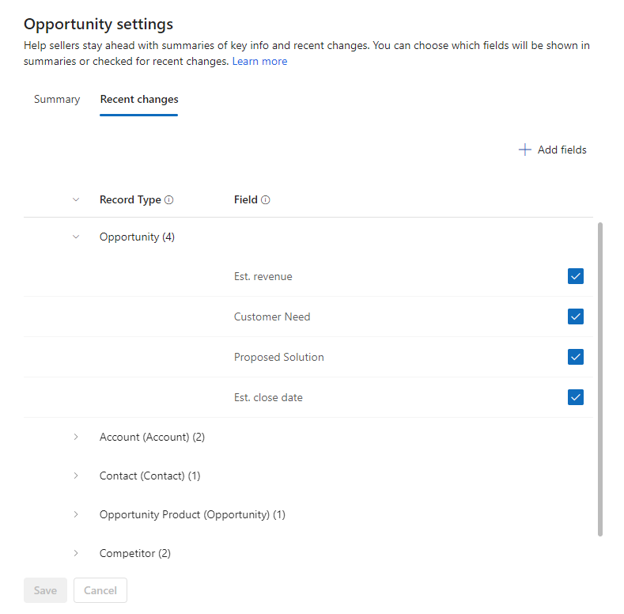Click the Field column header
624x614 pixels.
(246, 200)
